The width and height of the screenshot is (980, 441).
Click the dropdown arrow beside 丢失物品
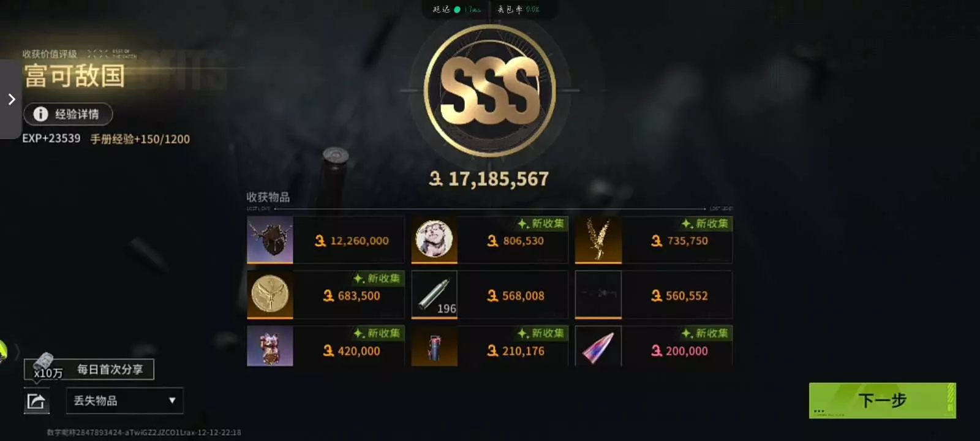pos(172,401)
